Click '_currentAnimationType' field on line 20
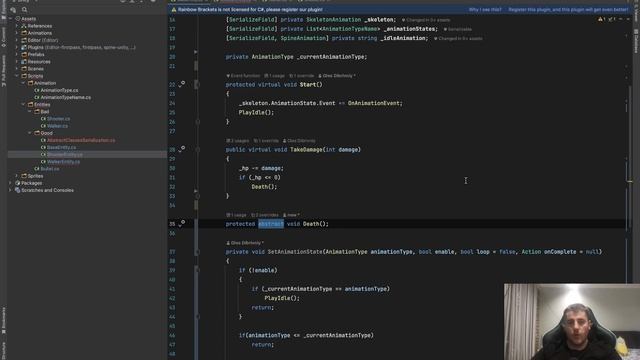The width and height of the screenshot is (640, 360). point(331,57)
